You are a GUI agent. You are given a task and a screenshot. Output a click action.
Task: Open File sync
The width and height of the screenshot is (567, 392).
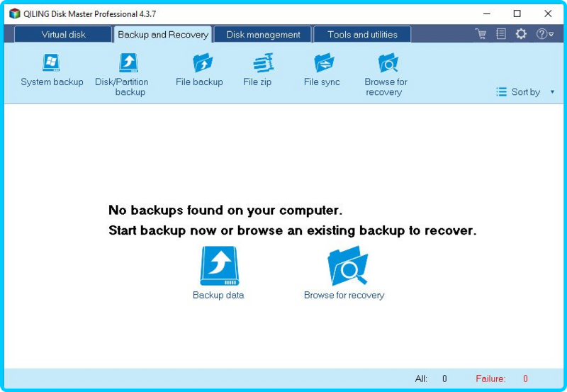point(322,70)
